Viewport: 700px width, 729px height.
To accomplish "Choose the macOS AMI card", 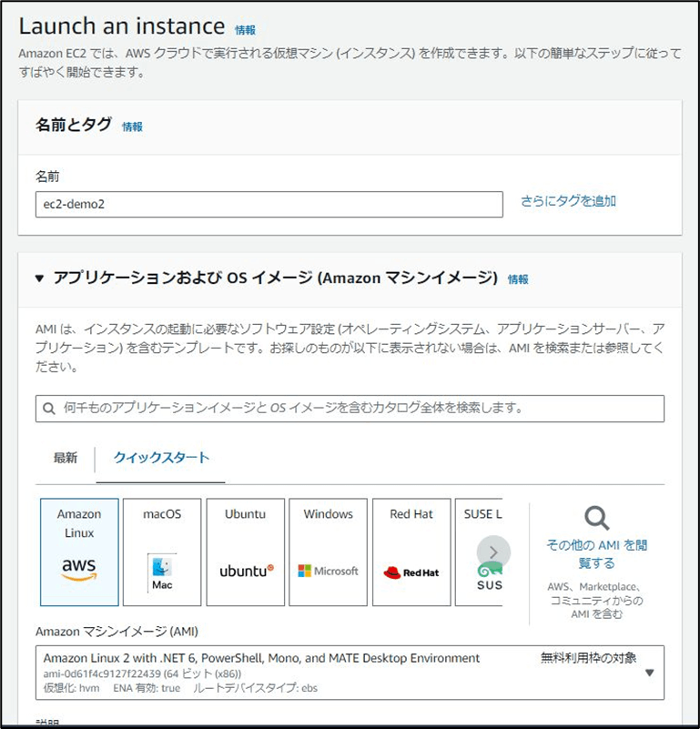I will pyautogui.click(x=162, y=552).
